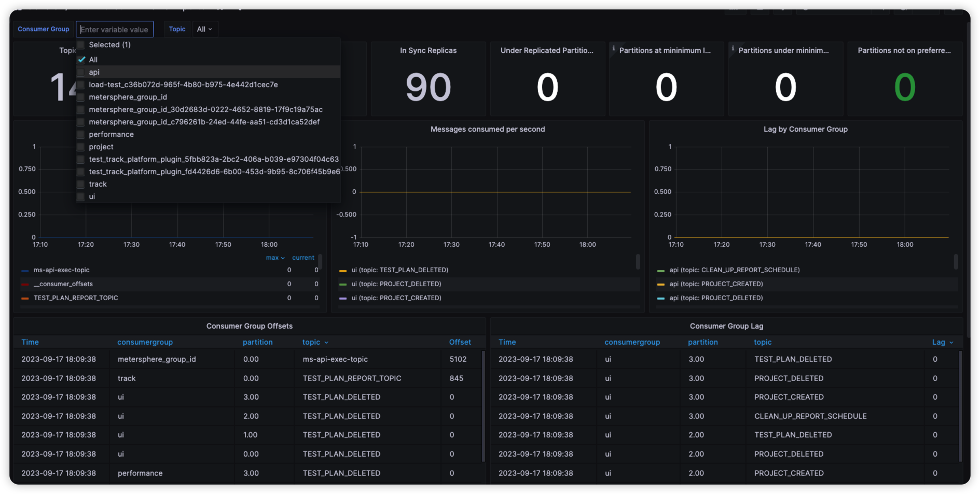Viewport: 980px width, 494px height.
Task: Toggle ui (topic: PROJECT_CREATED) legend series
Action: coord(396,298)
